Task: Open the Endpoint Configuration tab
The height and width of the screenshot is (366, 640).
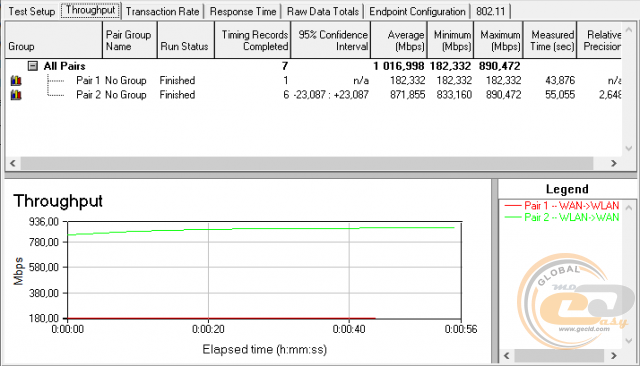Action: coord(417,11)
